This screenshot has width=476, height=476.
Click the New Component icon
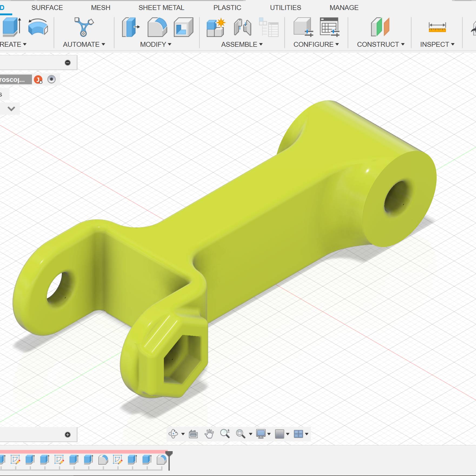216,27
